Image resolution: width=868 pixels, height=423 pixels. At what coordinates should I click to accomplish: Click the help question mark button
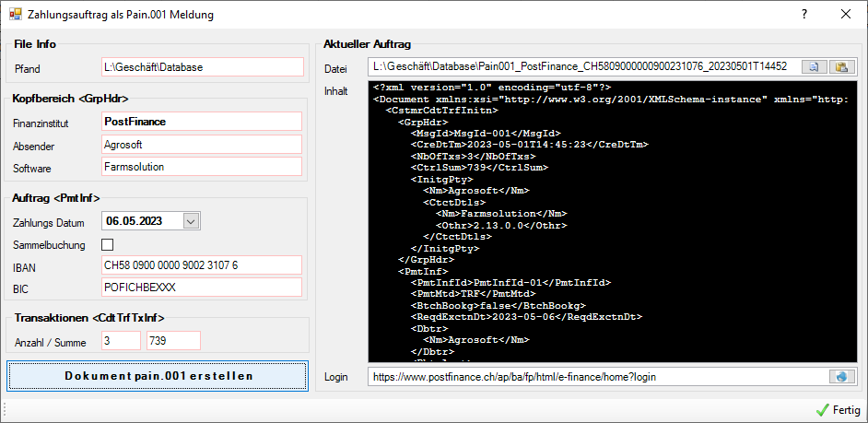(804, 15)
